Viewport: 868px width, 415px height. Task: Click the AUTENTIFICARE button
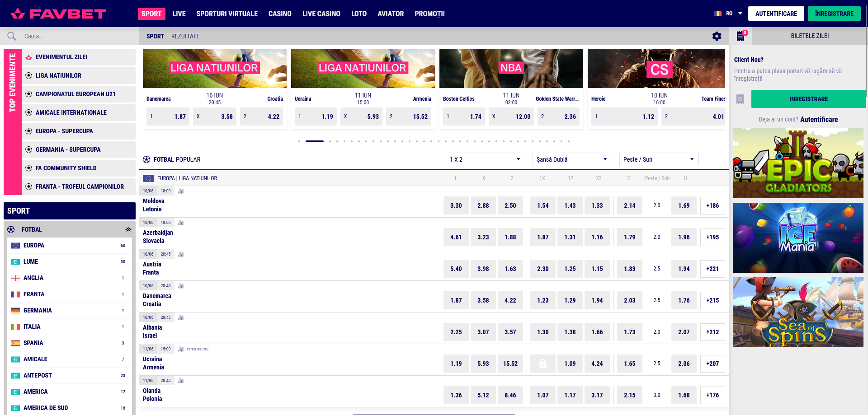(776, 14)
